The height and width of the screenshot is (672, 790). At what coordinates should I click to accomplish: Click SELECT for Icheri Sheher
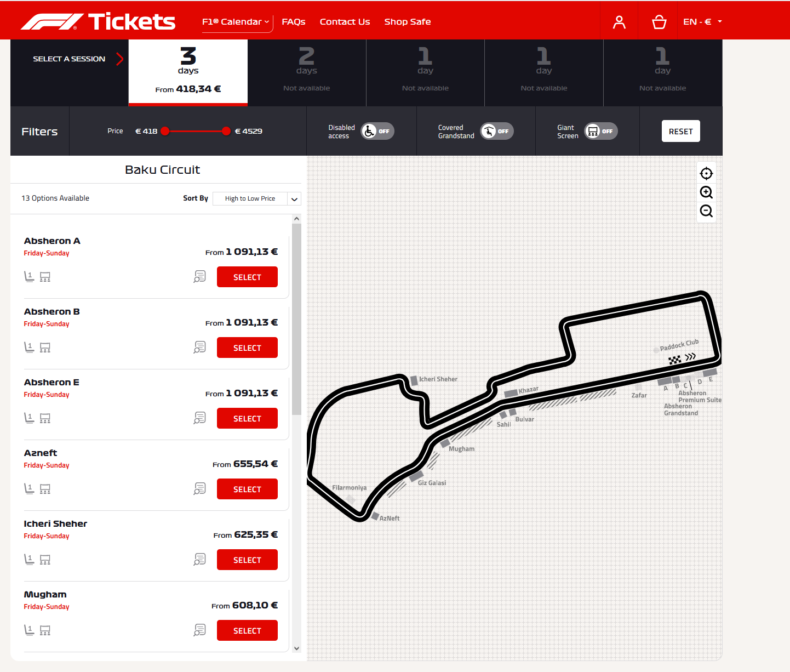click(x=247, y=560)
